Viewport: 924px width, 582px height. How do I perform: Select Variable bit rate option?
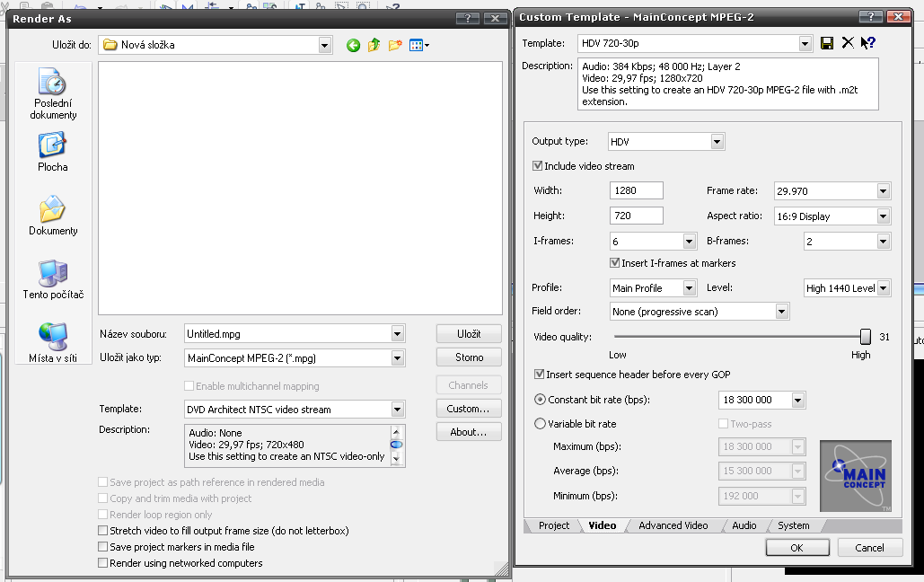pyautogui.click(x=540, y=424)
